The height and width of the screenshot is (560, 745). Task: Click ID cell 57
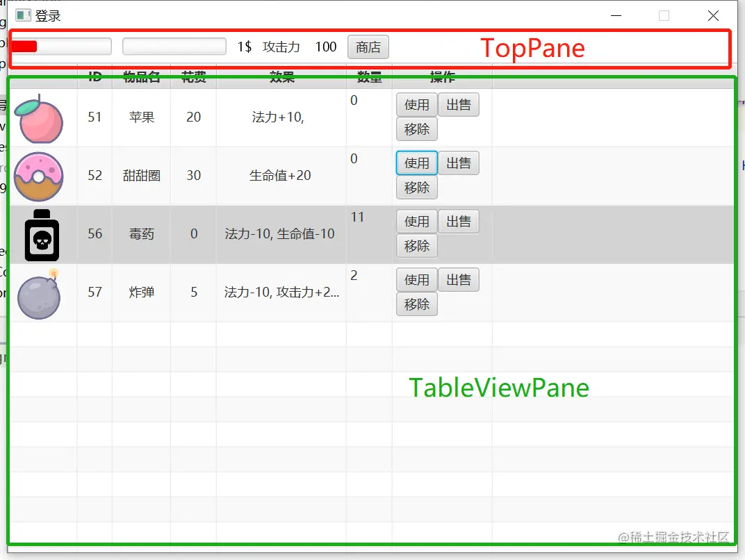pyautogui.click(x=95, y=293)
